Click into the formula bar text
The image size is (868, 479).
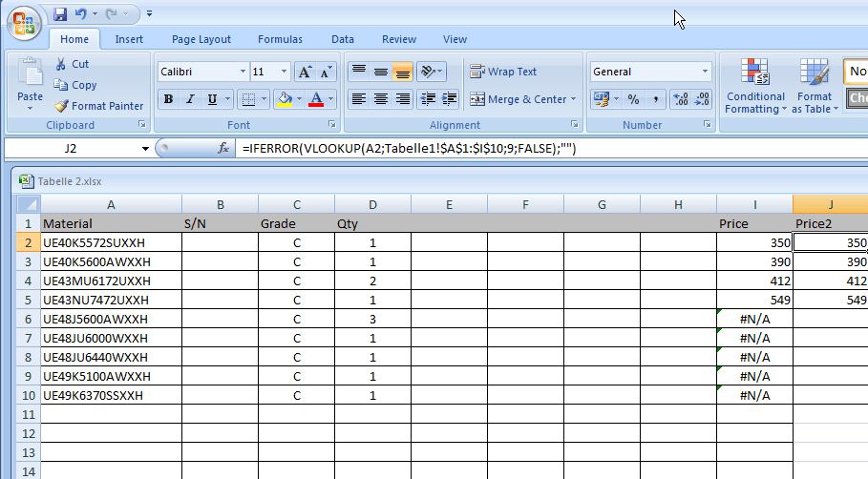click(x=409, y=148)
